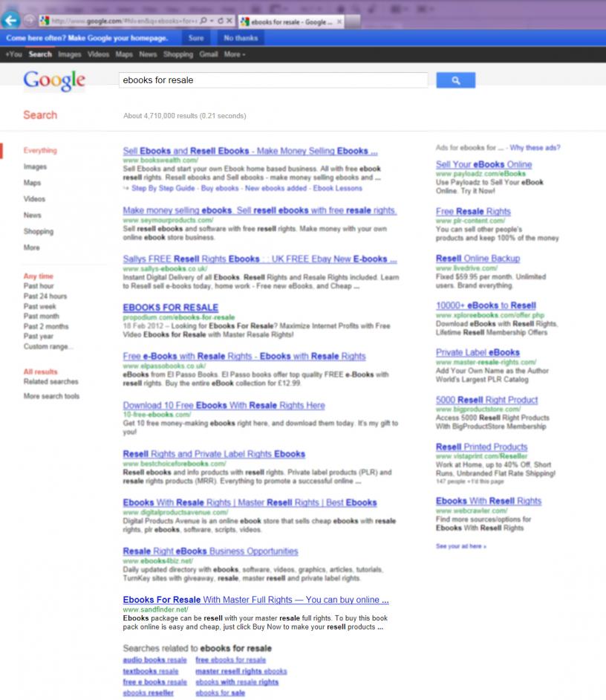Stop loading with the address bar X icon

coord(229,21)
